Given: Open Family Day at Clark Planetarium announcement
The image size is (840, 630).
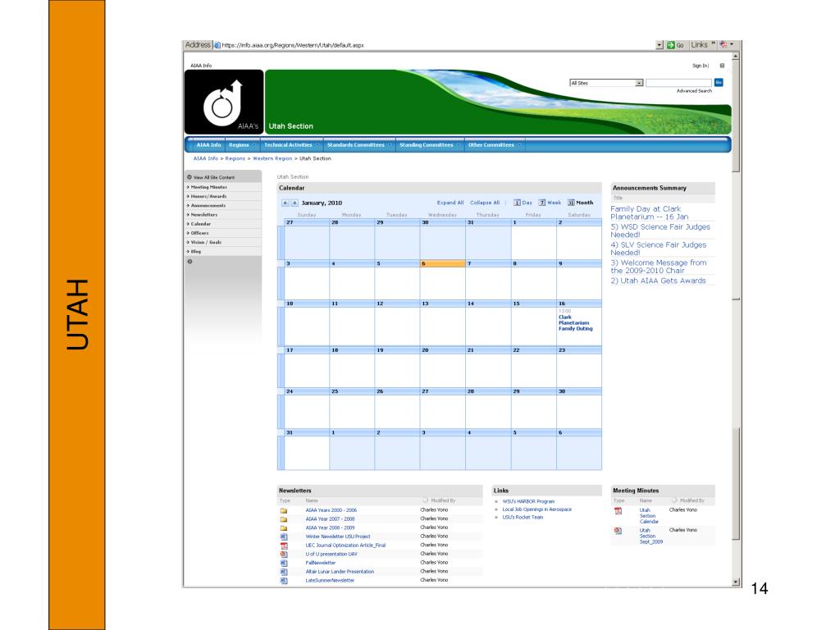Looking at the screenshot, I should [650, 212].
